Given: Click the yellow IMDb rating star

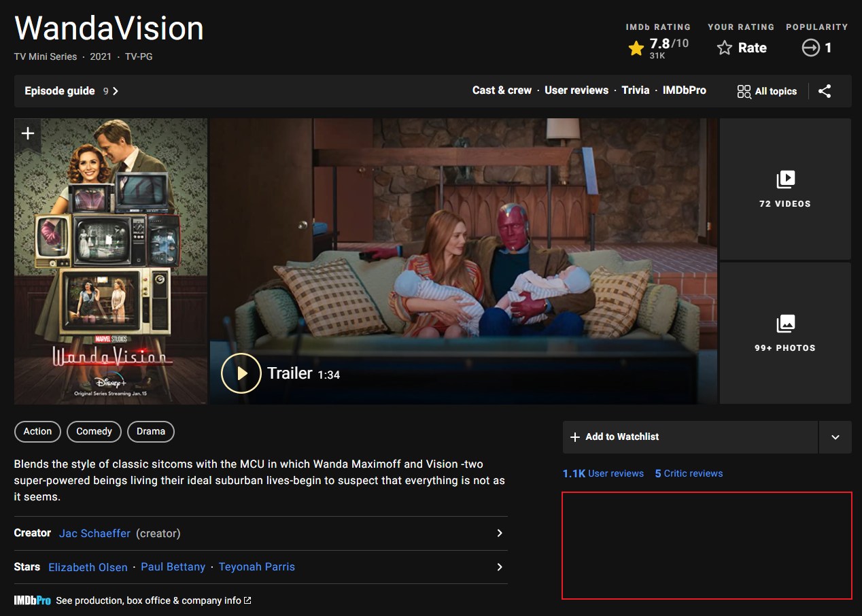Looking at the screenshot, I should coord(636,48).
